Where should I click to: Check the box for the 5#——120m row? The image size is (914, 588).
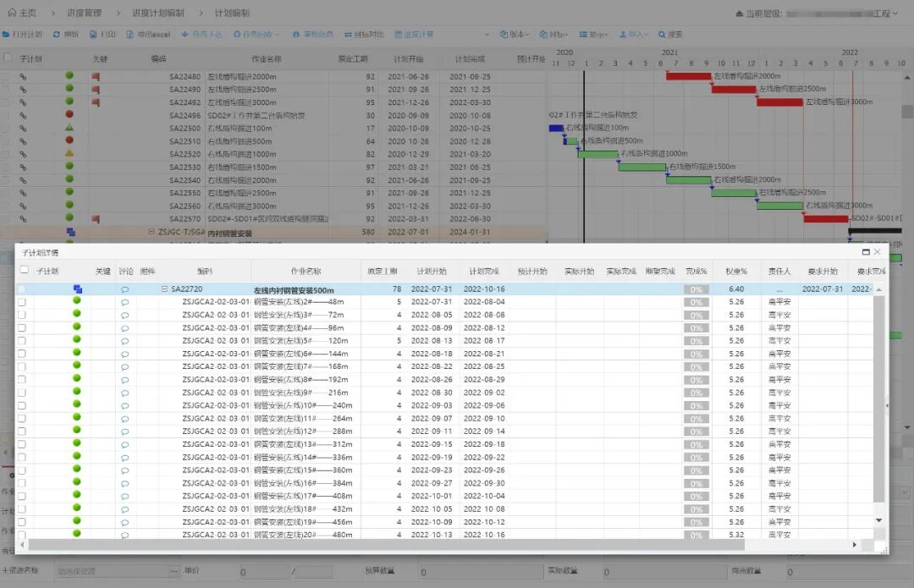coord(21,341)
